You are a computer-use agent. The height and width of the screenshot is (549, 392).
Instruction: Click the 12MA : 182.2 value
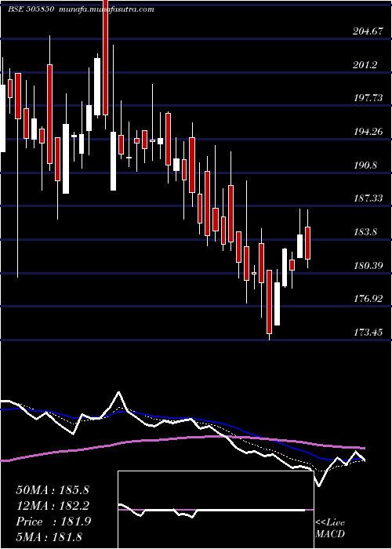click(53, 506)
